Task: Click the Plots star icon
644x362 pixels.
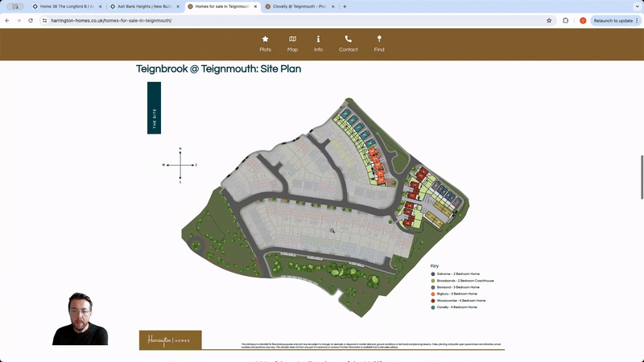Action: (265, 39)
